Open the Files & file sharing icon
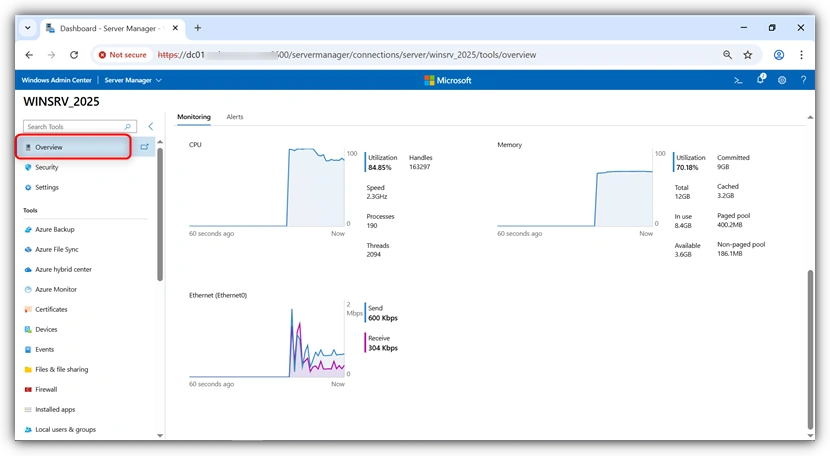This screenshot has height=456, width=830. tap(28, 370)
